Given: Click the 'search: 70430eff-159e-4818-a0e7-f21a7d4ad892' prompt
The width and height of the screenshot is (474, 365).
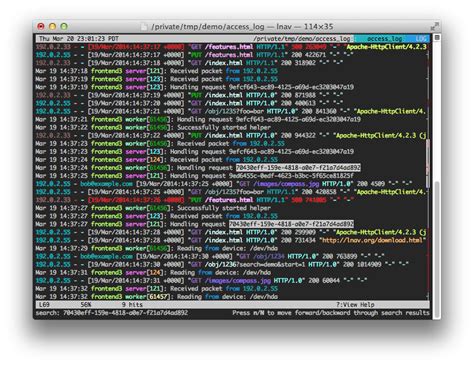Looking at the screenshot, I should point(112,313).
